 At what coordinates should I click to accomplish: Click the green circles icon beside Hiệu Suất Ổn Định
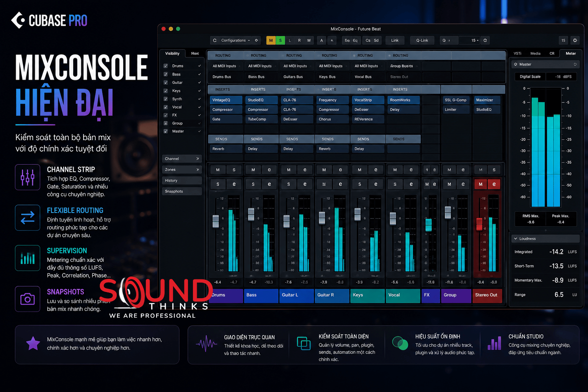click(x=400, y=343)
